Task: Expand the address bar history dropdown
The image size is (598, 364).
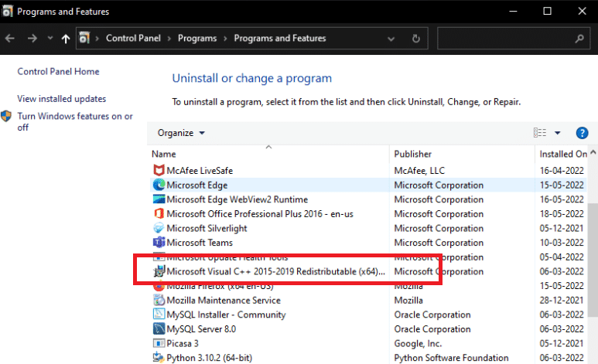Action: (x=391, y=39)
